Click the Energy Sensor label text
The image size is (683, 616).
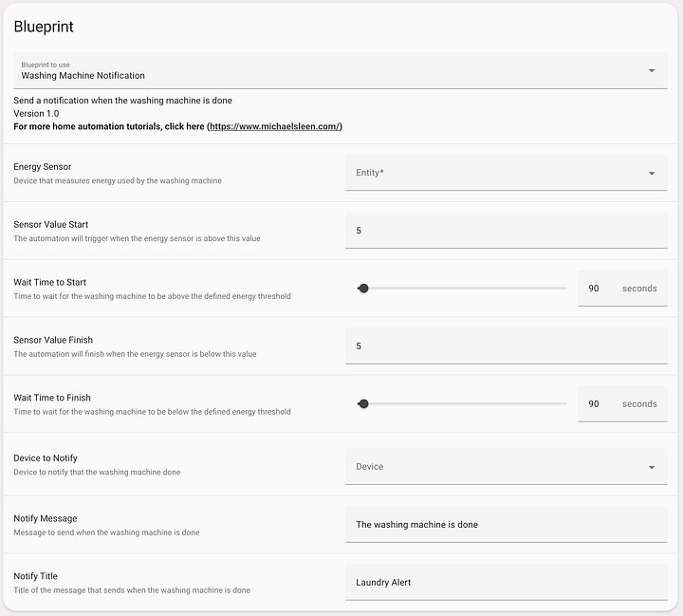pyautogui.click(x=43, y=166)
